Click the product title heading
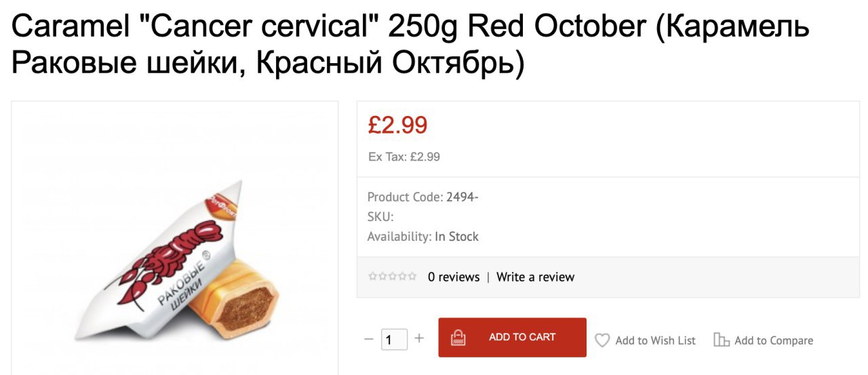868x375 pixels. (410, 45)
